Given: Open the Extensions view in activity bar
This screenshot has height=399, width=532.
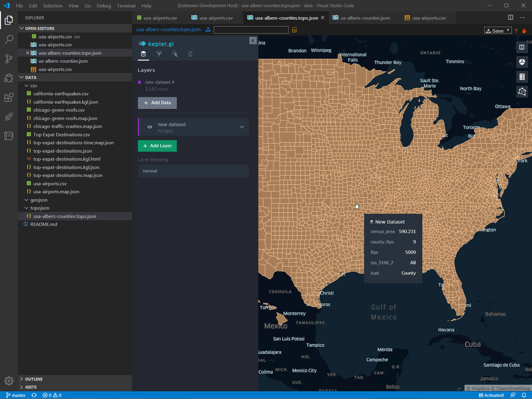Looking at the screenshot, I should tap(9, 98).
